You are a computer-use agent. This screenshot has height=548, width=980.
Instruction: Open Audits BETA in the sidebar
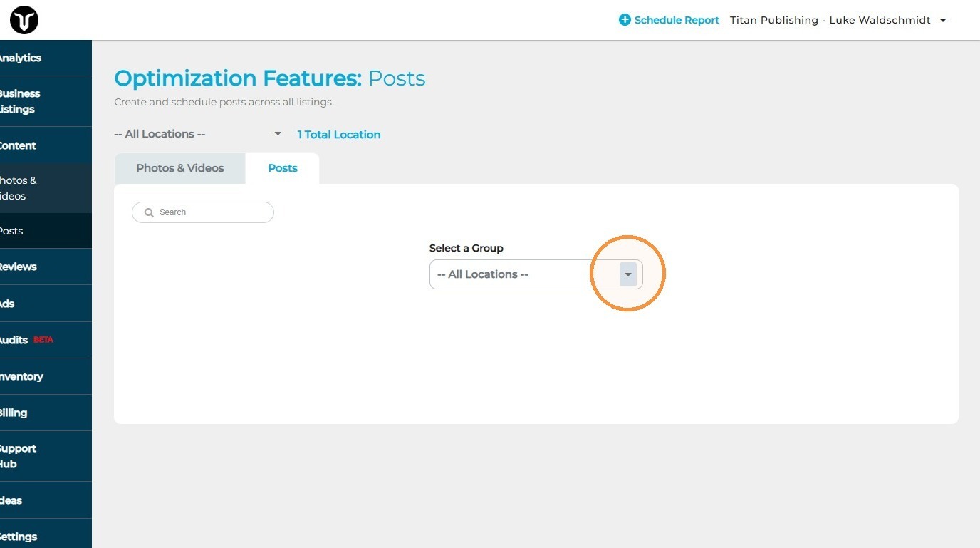[x=46, y=340]
